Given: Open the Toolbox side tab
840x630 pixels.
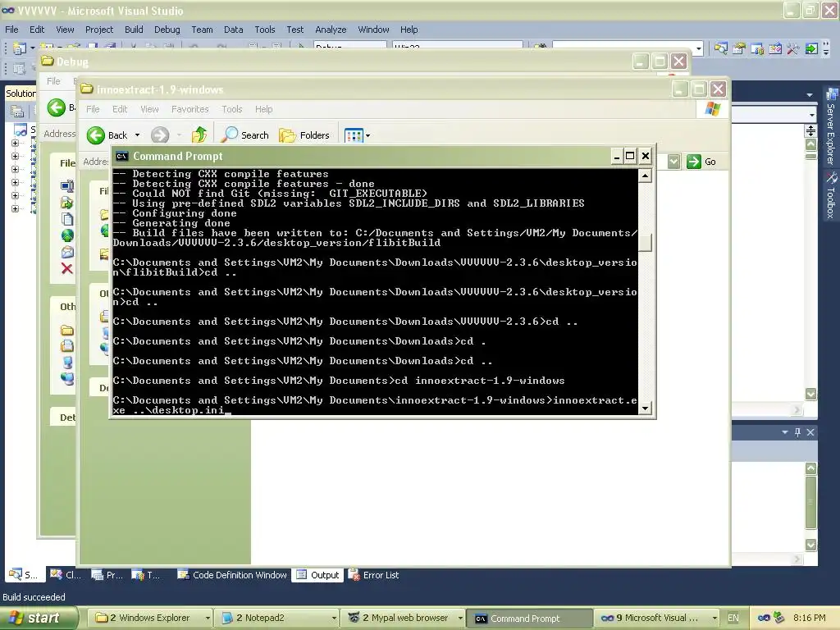Looking at the screenshot, I should coord(832,196).
